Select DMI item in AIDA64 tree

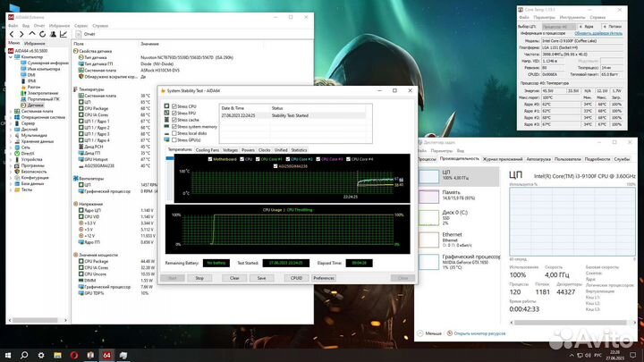point(31,75)
